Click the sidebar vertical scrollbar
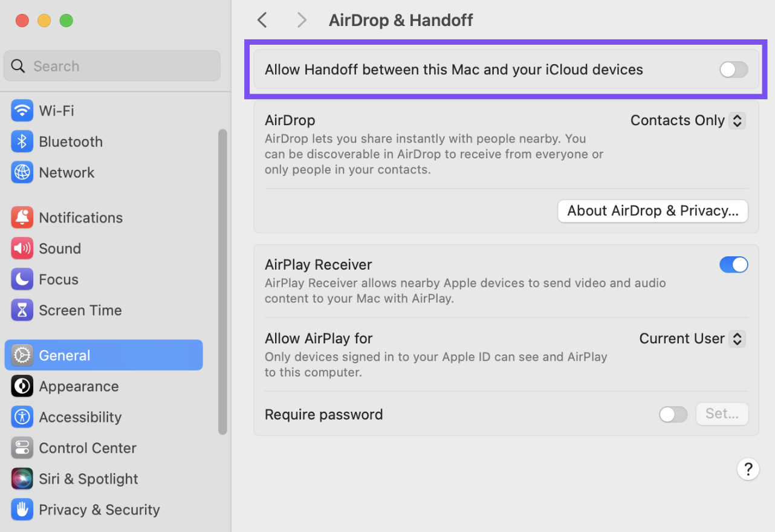Image resolution: width=775 pixels, height=532 pixels. point(222,281)
